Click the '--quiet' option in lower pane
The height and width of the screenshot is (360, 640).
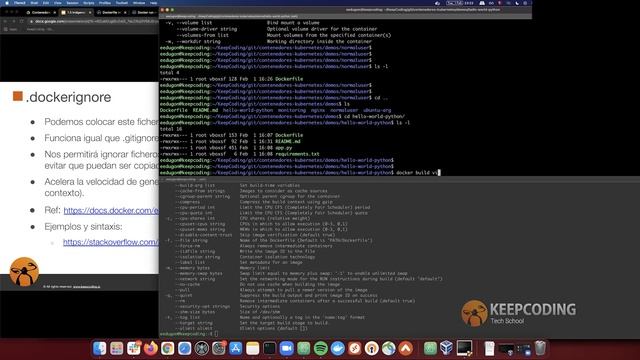(185, 295)
